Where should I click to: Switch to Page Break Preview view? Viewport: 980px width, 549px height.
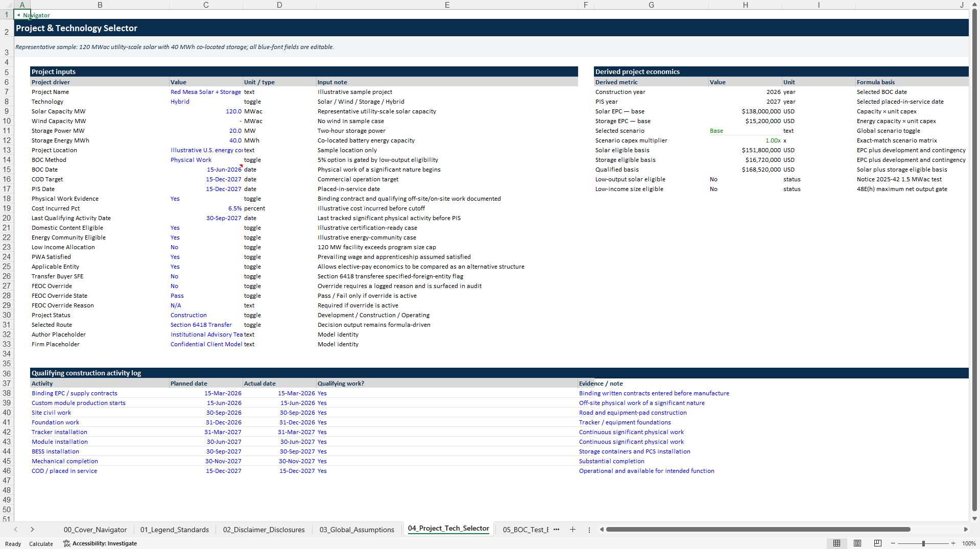(x=878, y=543)
